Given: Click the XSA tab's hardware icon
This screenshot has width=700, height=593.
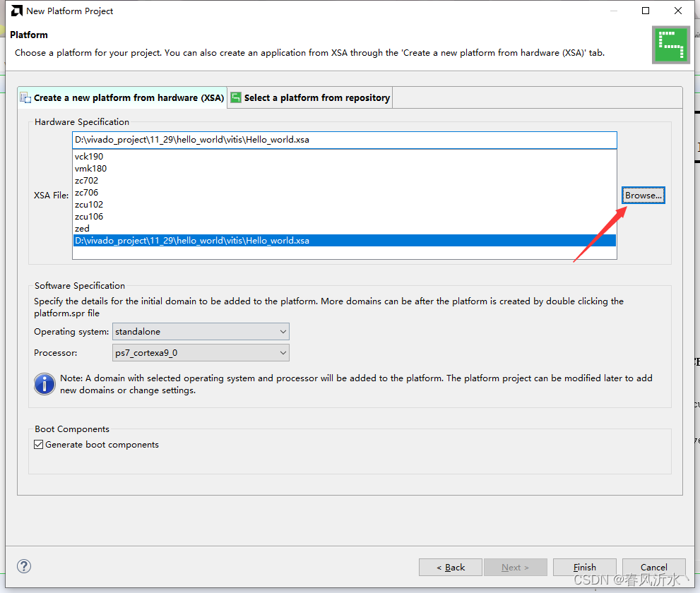Looking at the screenshot, I should click(x=26, y=97).
